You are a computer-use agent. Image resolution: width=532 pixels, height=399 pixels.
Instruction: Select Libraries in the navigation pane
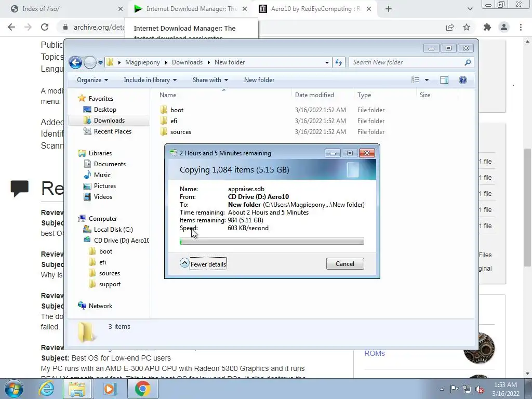[100, 153]
